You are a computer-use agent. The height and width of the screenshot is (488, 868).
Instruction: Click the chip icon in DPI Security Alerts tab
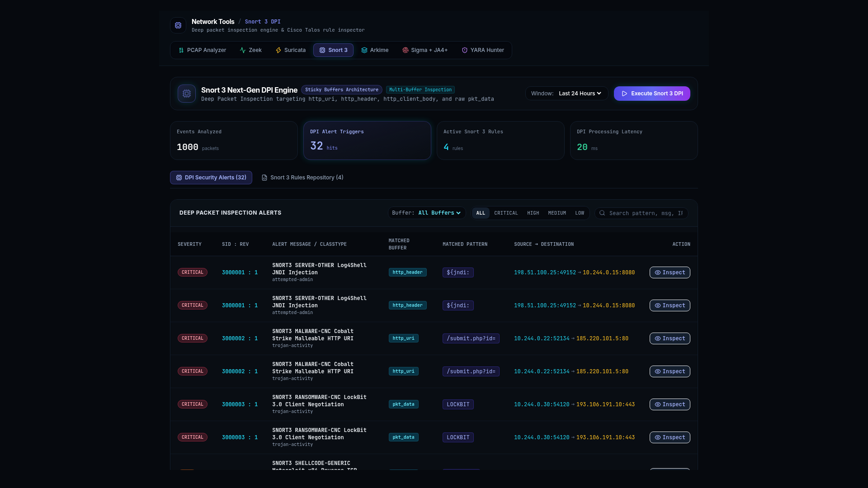(179, 178)
